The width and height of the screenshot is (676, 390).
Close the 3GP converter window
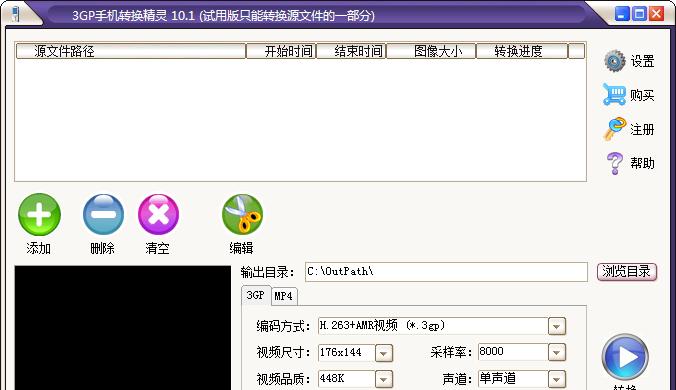[x=656, y=14]
